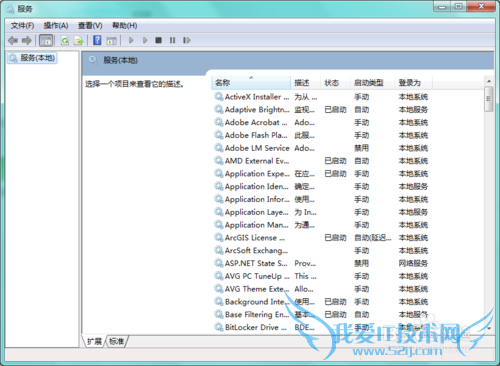Switch to the 扩展 tab
Screen dimensions: 500x366
click(x=94, y=341)
